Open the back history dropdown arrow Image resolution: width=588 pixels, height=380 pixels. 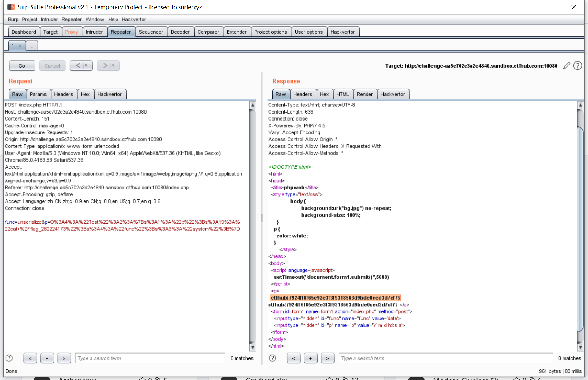click(x=87, y=65)
